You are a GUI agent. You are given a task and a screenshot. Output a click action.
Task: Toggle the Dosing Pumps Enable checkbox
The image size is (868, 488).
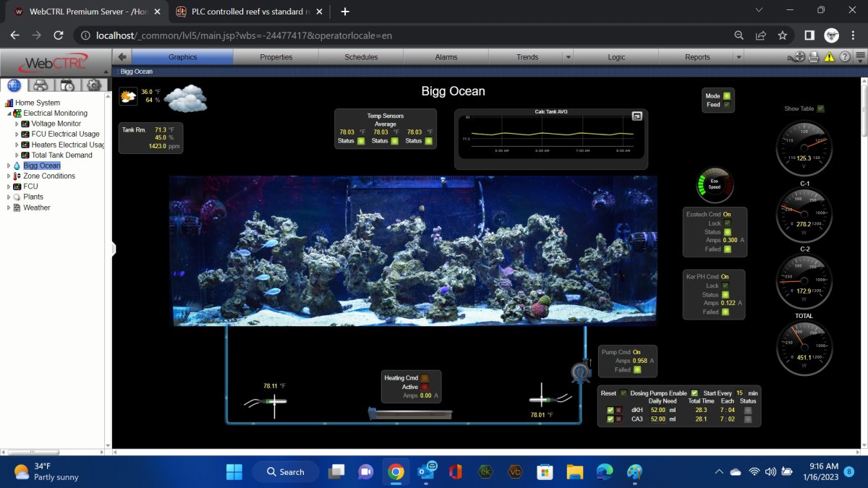click(694, 393)
